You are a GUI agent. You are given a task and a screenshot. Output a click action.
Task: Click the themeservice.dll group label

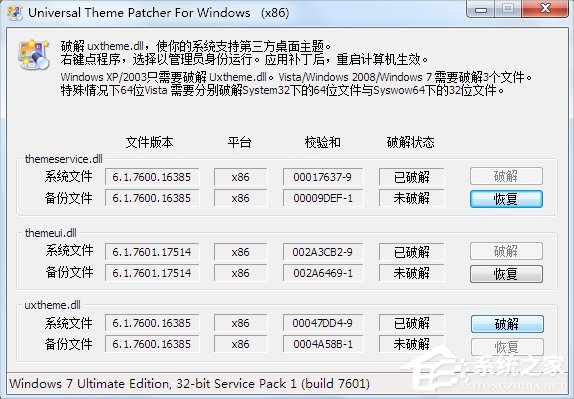[64, 159]
